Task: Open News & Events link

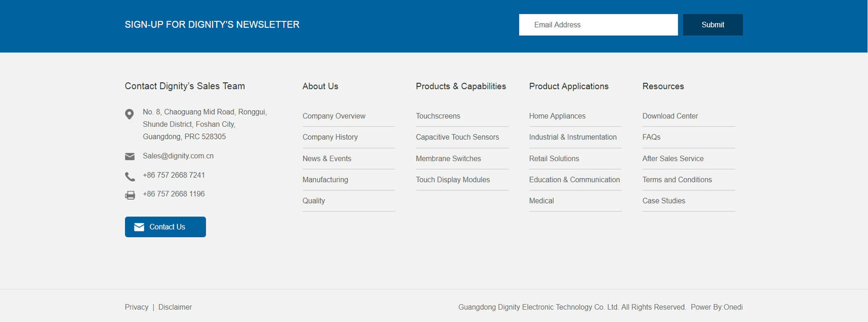Action: [x=327, y=158]
